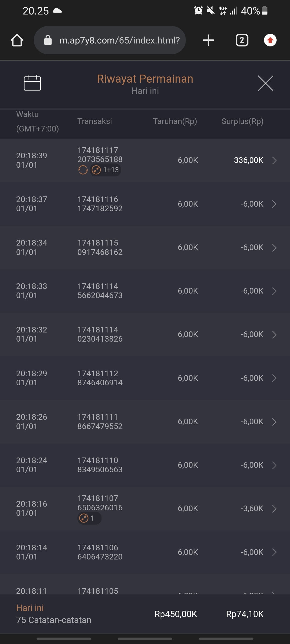This screenshot has height=644, width=290.
Task: Tap the free spin icon on 20:18:39 row
Action: (83, 170)
